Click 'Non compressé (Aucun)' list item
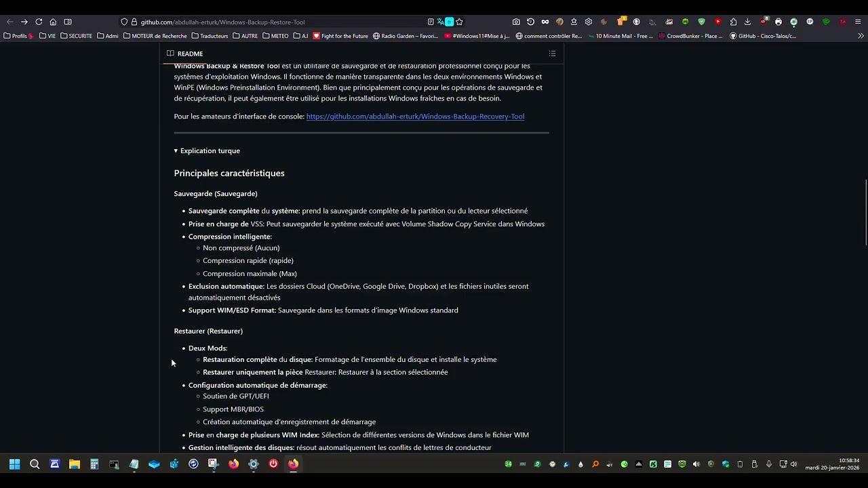 pyautogui.click(x=241, y=248)
